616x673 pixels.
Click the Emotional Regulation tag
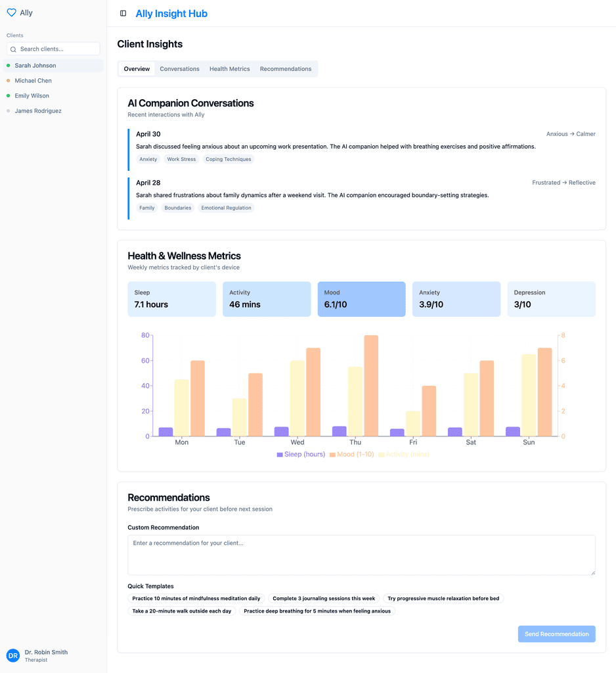[226, 208]
